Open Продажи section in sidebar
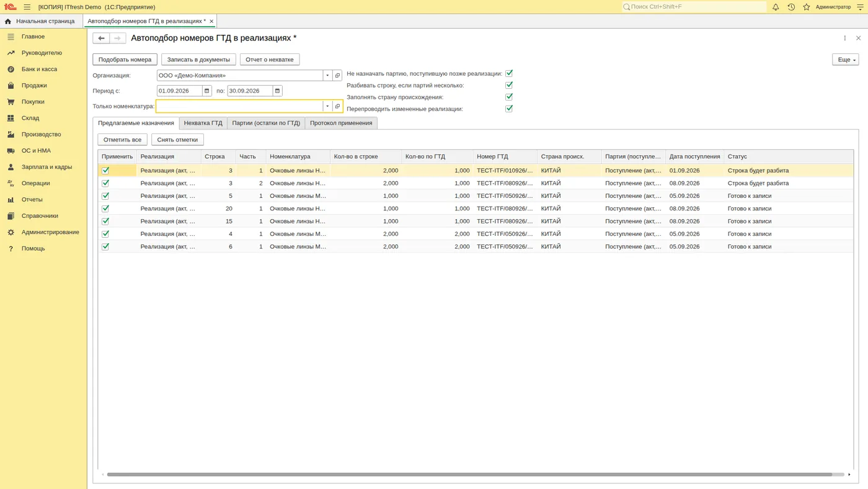The width and height of the screenshot is (868, 489). [34, 86]
